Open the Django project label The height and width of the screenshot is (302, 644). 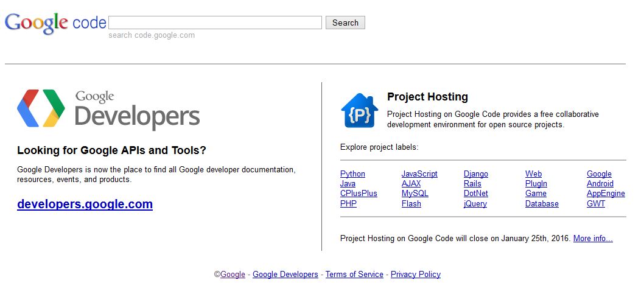click(x=476, y=174)
